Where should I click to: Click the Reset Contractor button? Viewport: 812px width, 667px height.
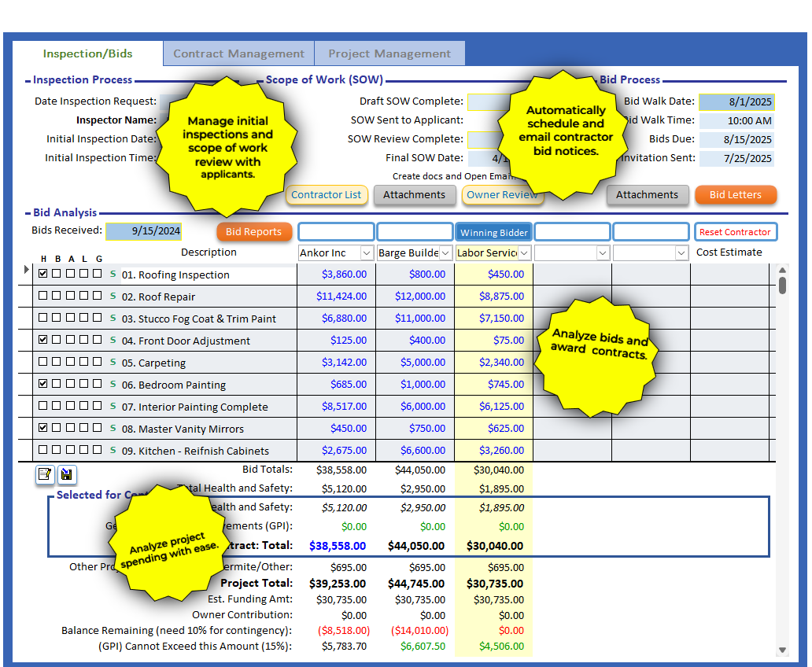[x=736, y=232]
